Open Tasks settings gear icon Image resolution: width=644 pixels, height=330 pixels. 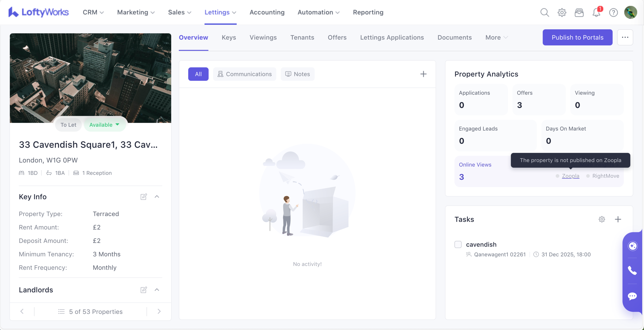pyautogui.click(x=602, y=219)
